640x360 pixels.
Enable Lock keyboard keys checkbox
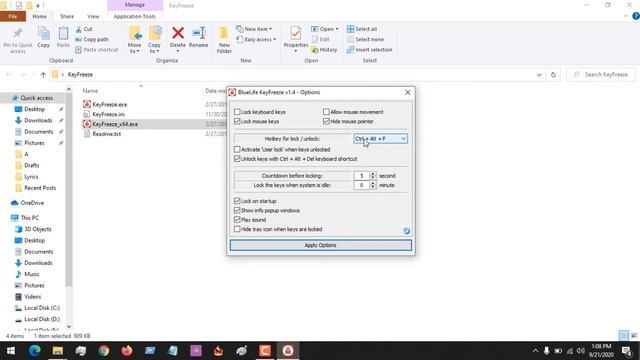point(237,112)
